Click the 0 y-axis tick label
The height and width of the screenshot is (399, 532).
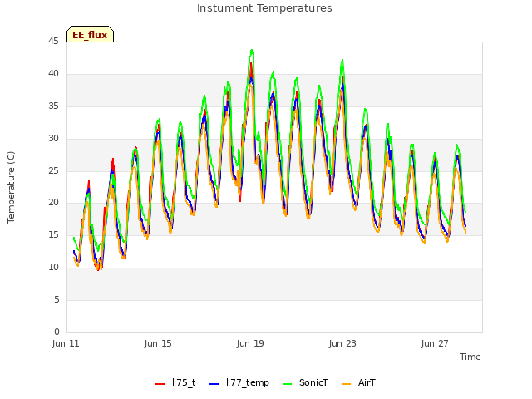tap(57, 332)
